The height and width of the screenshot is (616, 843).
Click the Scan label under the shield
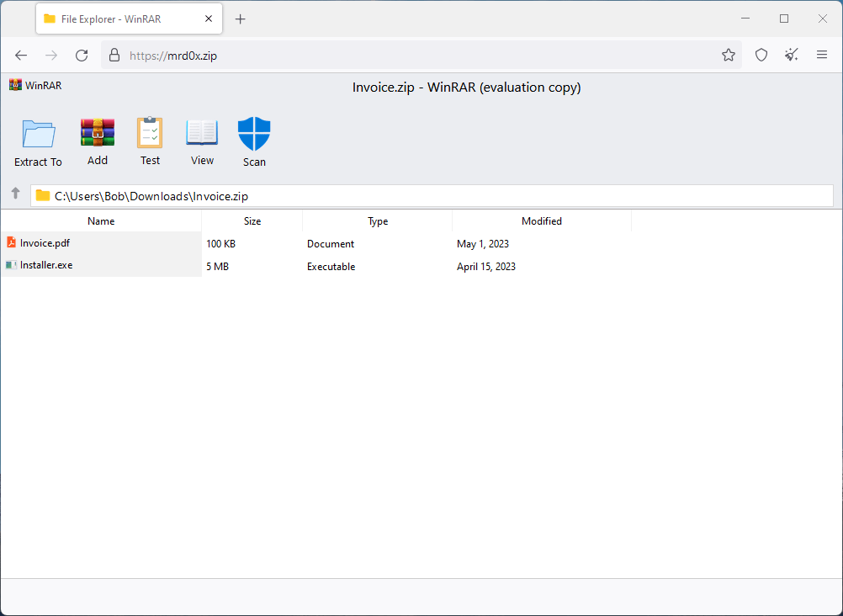tap(254, 162)
